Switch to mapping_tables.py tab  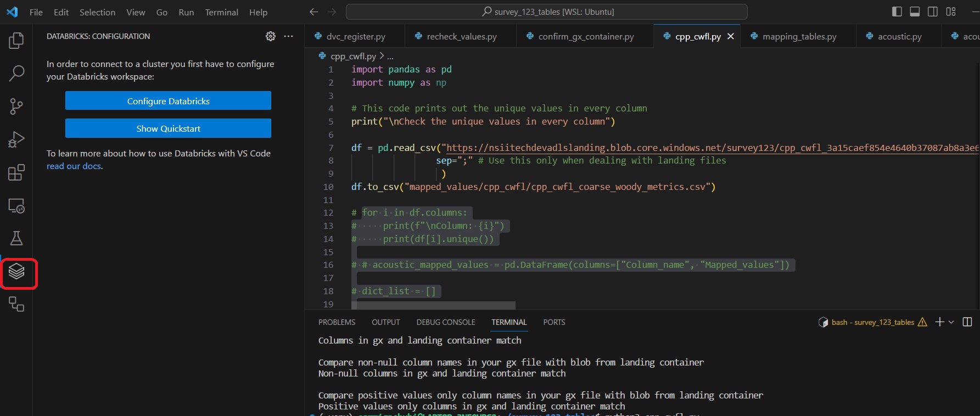coord(799,36)
